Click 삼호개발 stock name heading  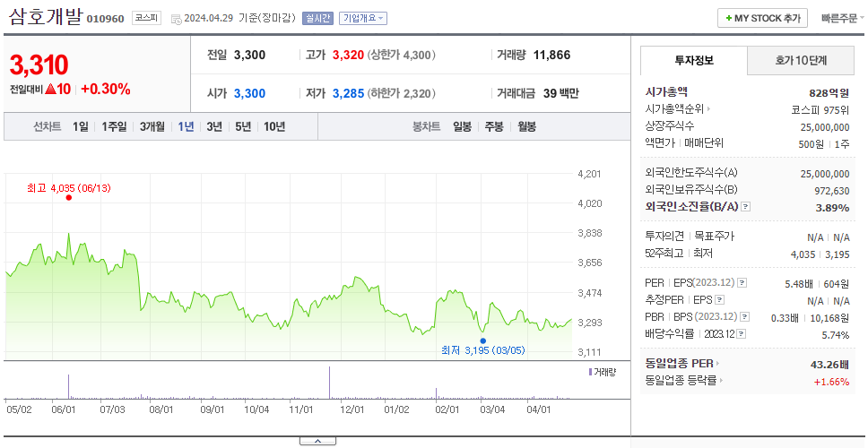pos(46,17)
